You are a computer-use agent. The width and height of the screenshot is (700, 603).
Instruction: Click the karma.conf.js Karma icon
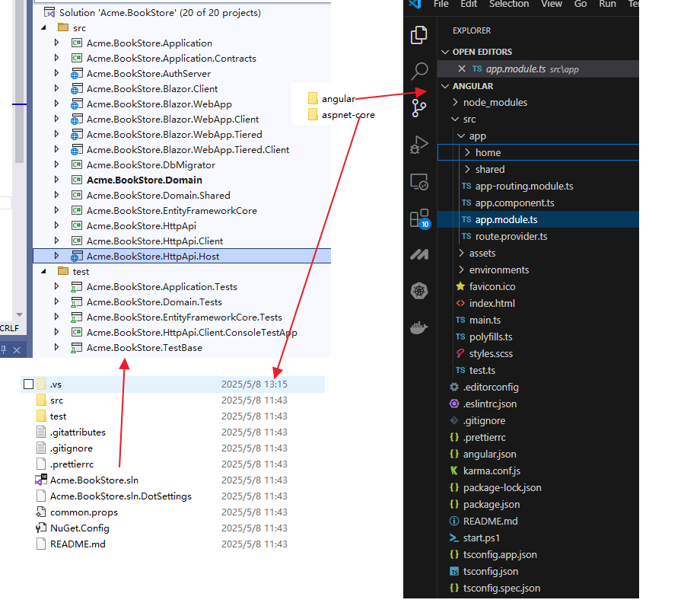tap(454, 471)
